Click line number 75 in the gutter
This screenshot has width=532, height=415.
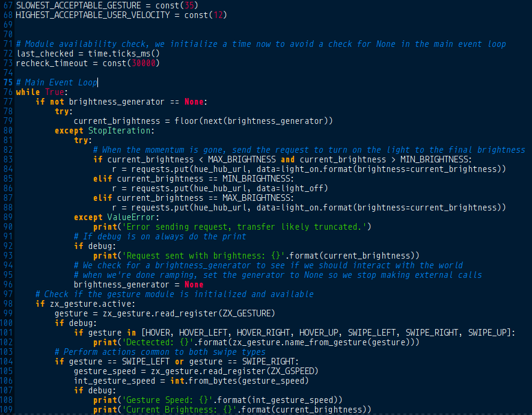(7, 82)
